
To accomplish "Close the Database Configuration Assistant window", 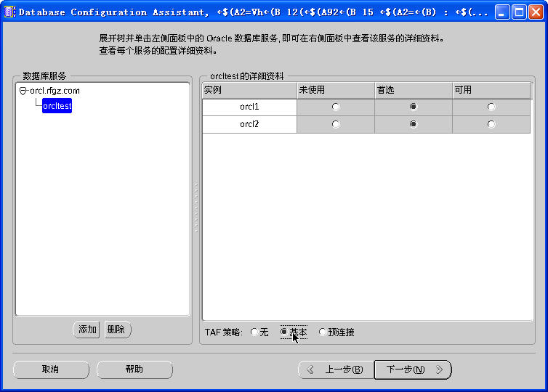I will (536, 12).
